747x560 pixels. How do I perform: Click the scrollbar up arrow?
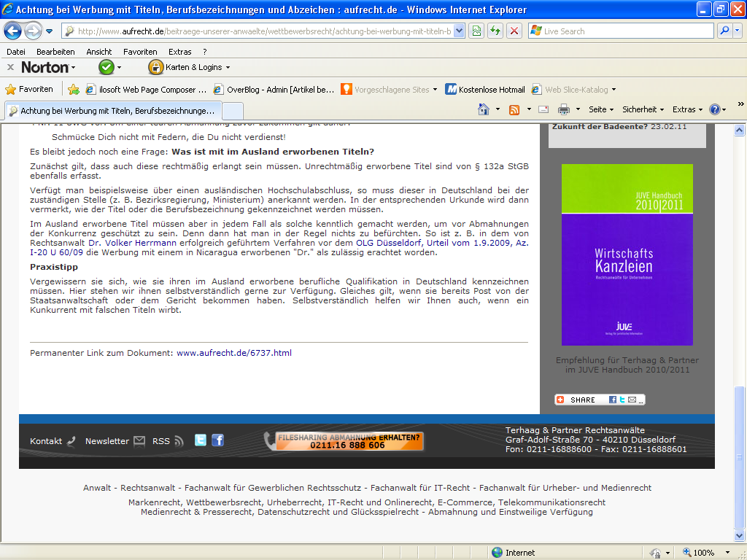coord(740,130)
